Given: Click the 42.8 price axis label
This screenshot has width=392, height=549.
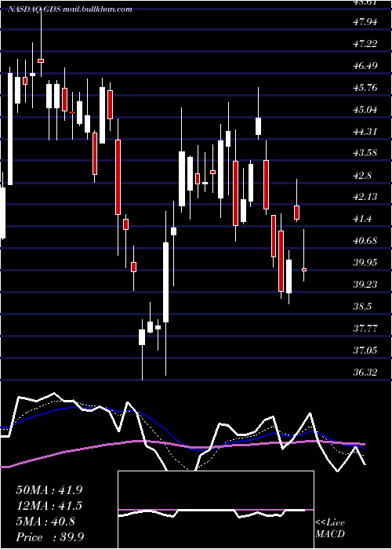Looking at the screenshot, I should [x=363, y=176].
